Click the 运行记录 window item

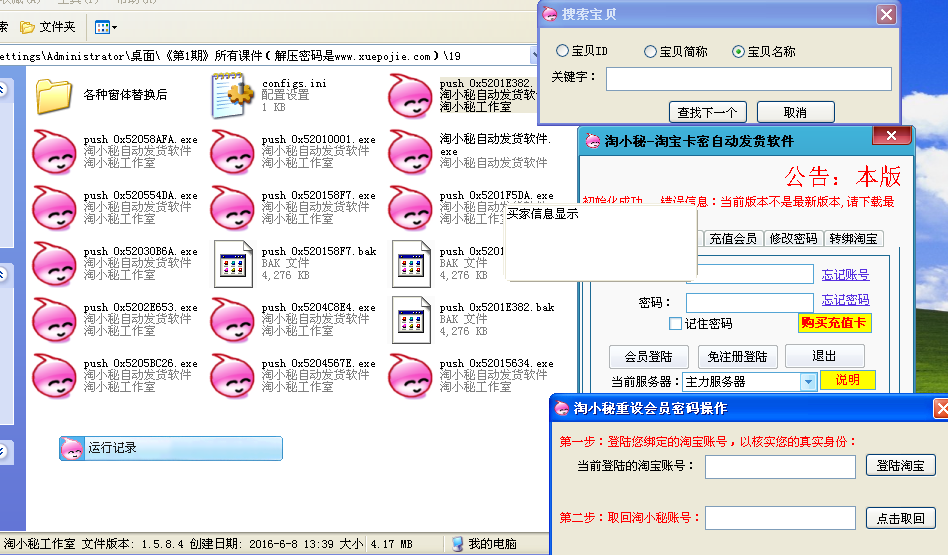click(170, 449)
